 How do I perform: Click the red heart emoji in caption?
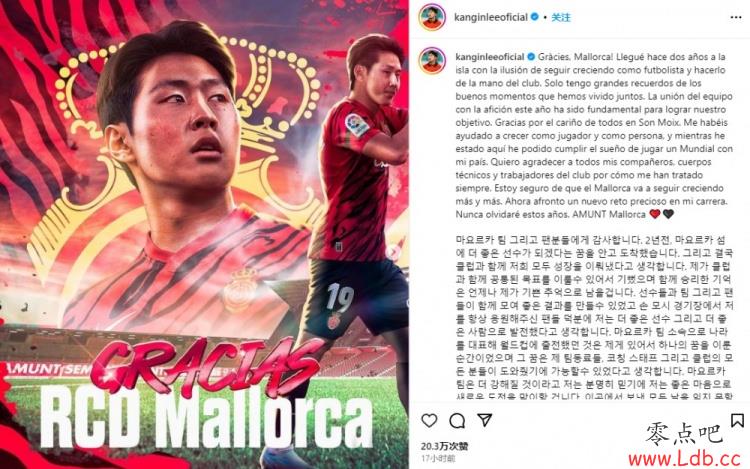click(654, 214)
